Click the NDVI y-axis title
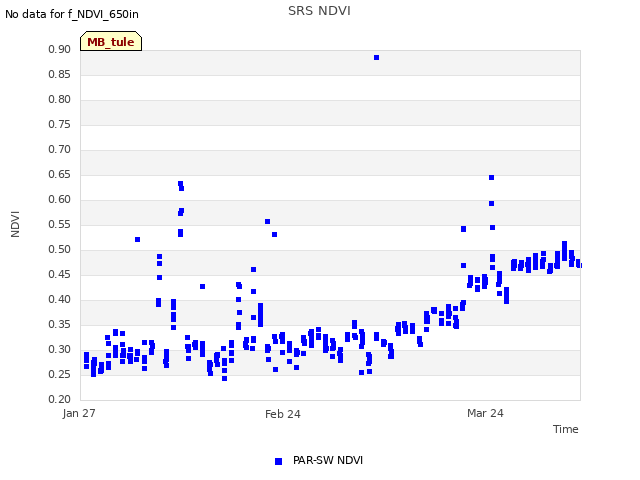This screenshot has width=640, height=480. (x=15, y=224)
